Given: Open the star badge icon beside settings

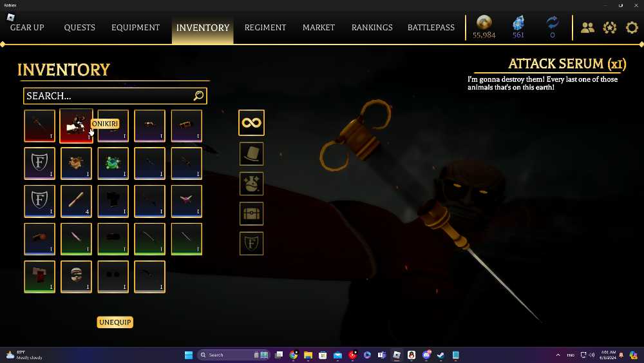Looking at the screenshot, I should pyautogui.click(x=610, y=28).
